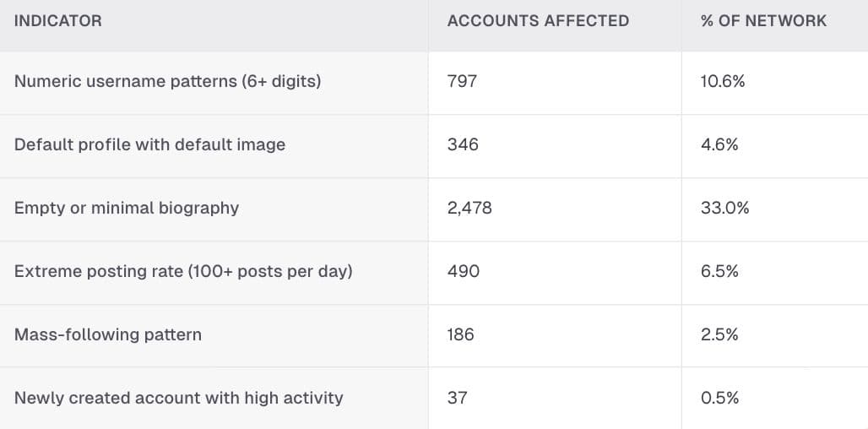This screenshot has height=429, width=868.
Task: Click the 33.0% network cell
Action: (724, 208)
